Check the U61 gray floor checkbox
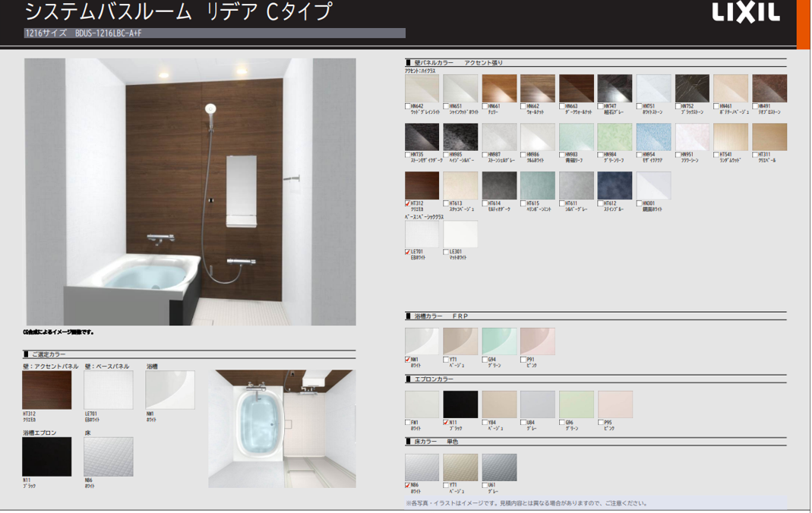The height and width of the screenshot is (513, 812). 485,486
